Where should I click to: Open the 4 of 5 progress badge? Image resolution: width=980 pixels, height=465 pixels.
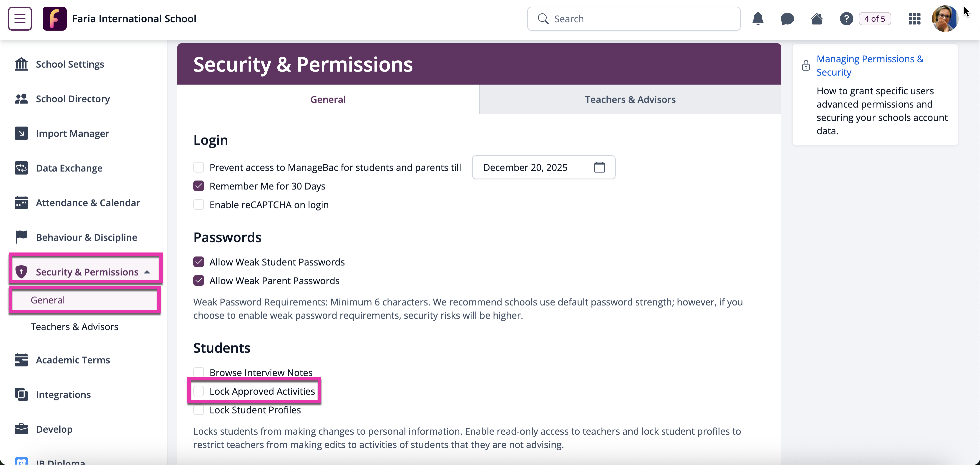point(874,19)
